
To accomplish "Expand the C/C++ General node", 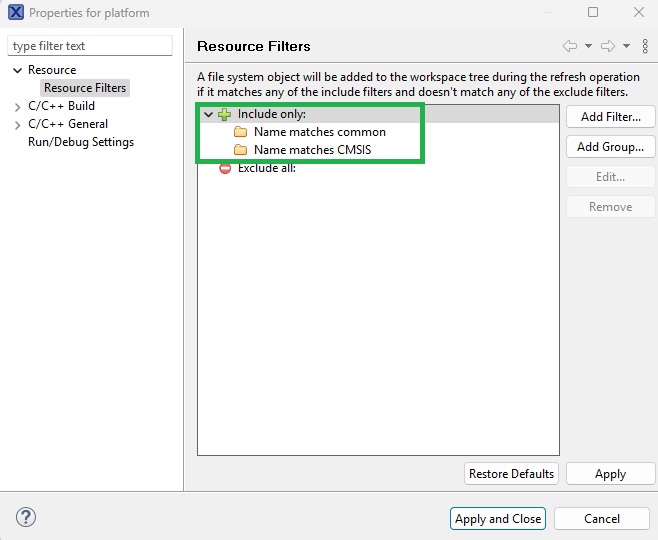I will pos(17,124).
